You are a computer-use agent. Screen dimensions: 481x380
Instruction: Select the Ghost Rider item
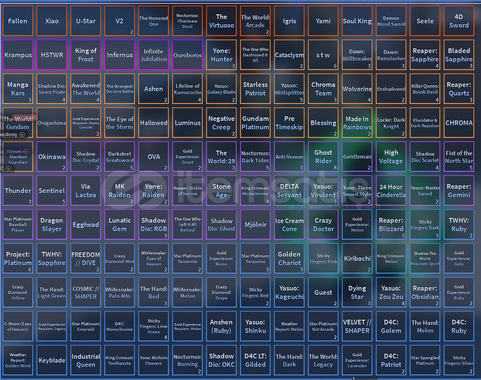323,157
